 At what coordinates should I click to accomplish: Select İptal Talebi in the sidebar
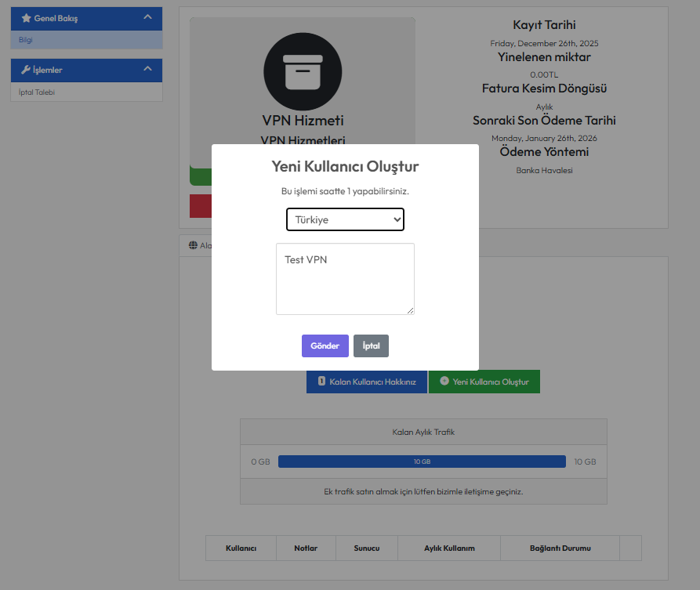37,92
